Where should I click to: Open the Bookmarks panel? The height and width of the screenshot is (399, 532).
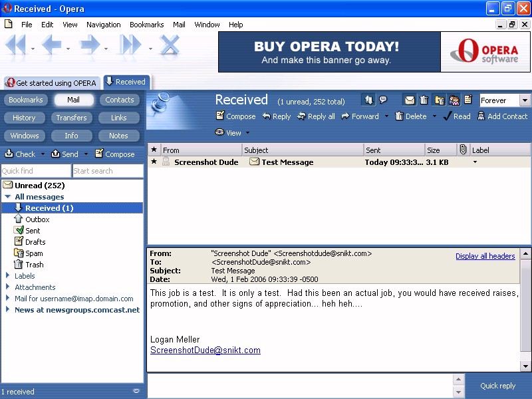pos(26,100)
